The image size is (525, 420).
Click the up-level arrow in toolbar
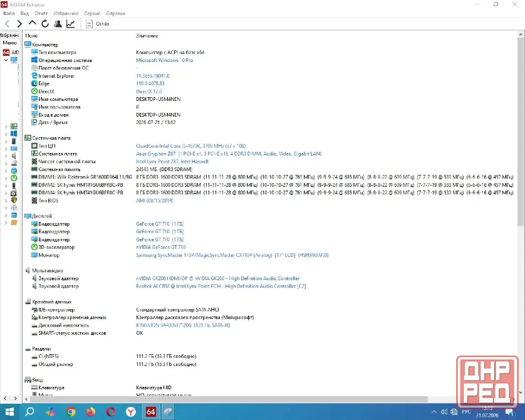[x=32, y=23]
